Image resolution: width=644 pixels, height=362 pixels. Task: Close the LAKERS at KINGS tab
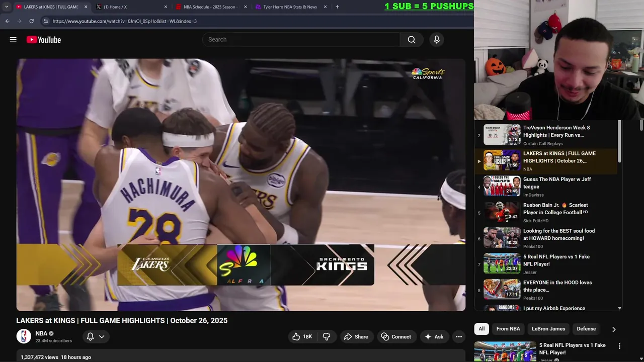(x=86, y=7)
